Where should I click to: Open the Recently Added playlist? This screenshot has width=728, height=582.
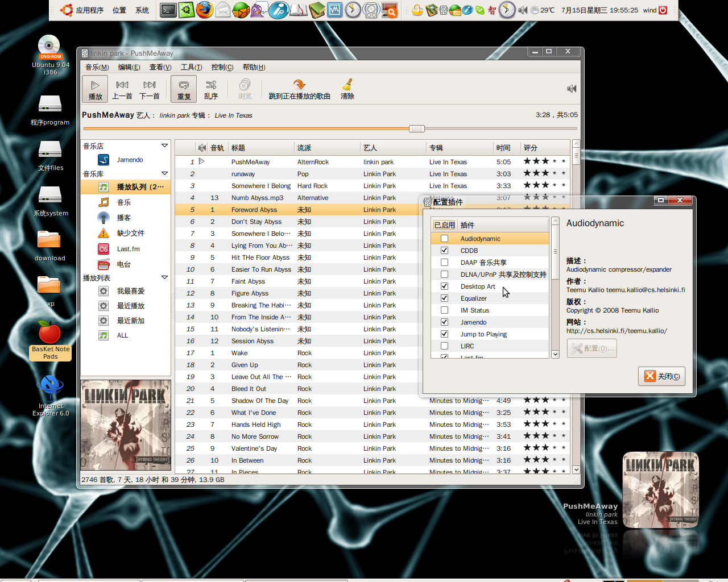[x=125, y=320]
